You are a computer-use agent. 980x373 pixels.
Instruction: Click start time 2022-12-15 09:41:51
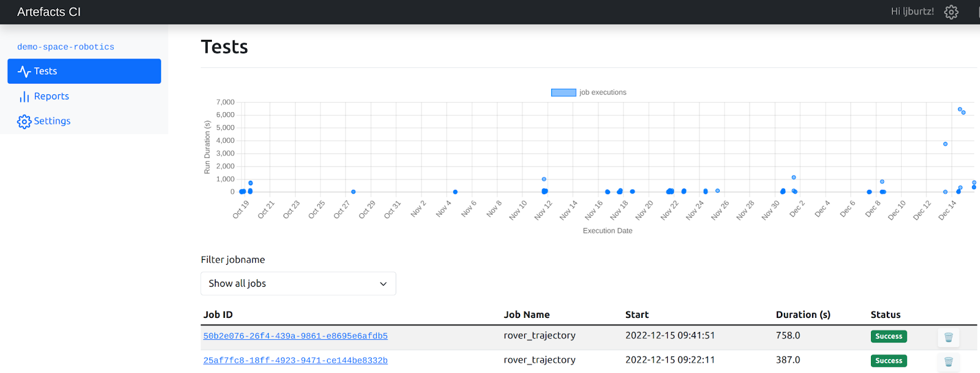click(x=670, y=335)
